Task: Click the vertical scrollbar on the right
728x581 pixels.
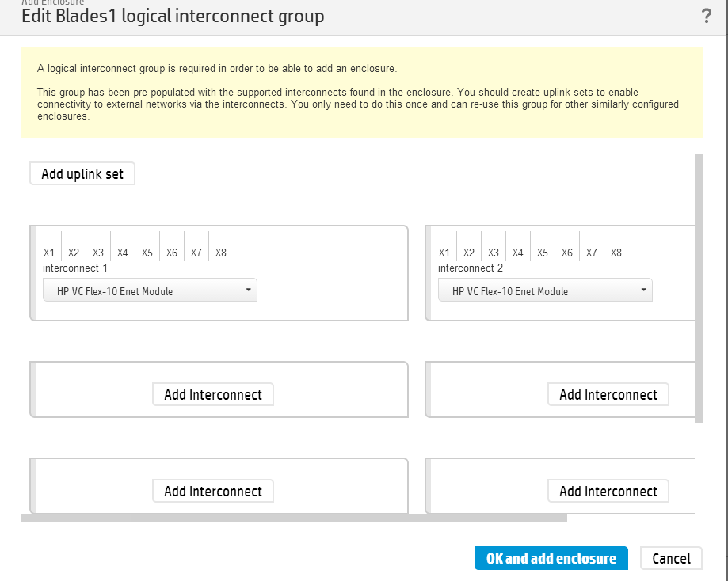Action: tap(698, 288)
